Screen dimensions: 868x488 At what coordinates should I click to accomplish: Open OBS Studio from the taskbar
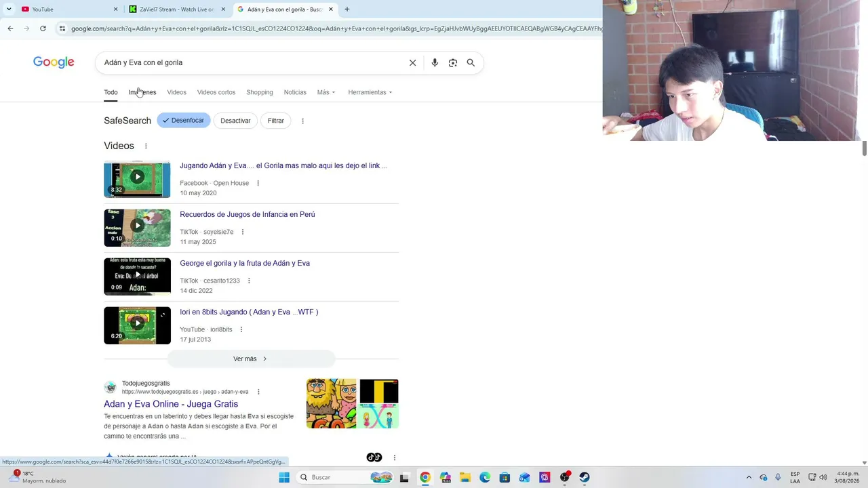[564, 477]
